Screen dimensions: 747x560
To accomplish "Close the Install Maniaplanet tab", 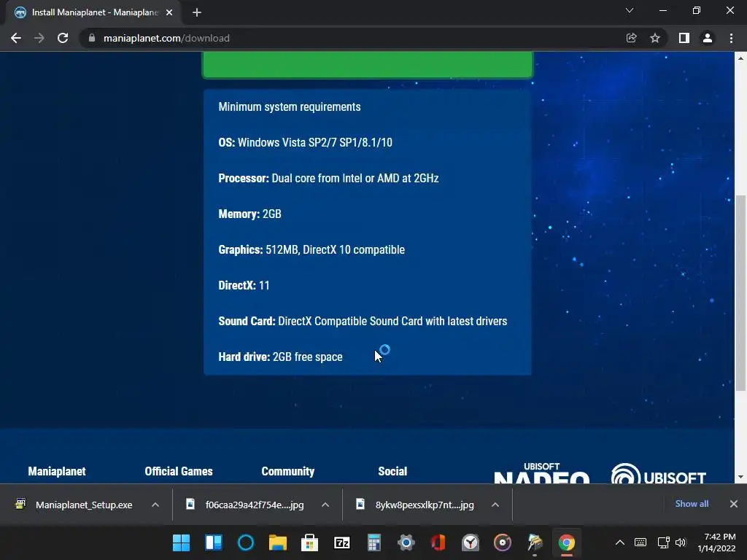I will (x=169, y=13).
